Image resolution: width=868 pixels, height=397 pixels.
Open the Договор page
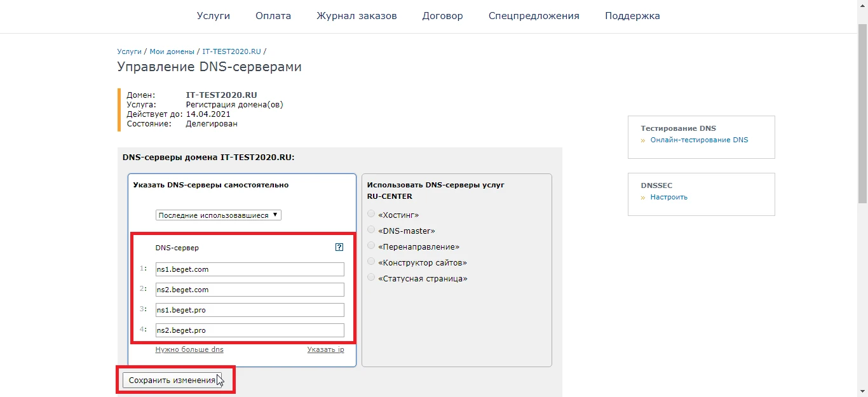coord(442,15)
